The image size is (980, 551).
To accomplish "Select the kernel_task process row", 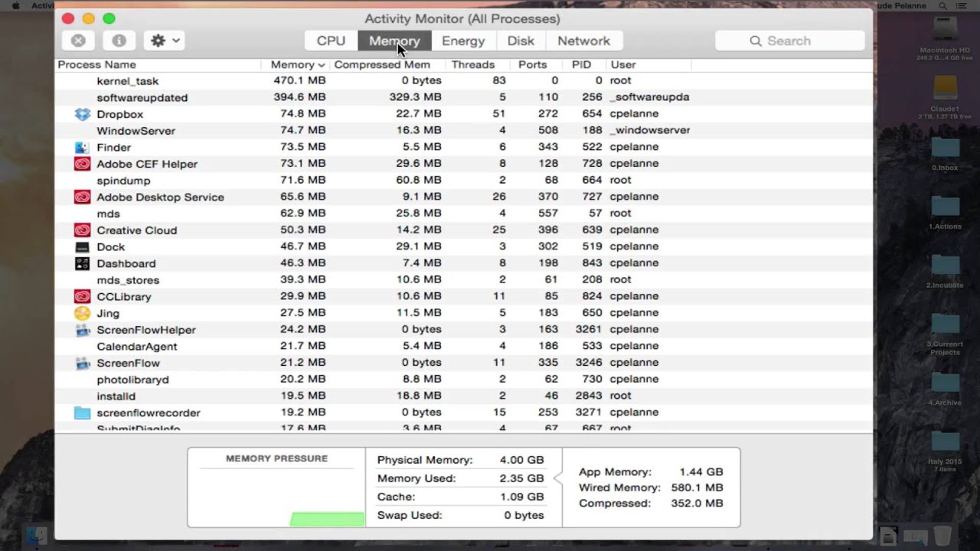I will [x=464, y=80].
